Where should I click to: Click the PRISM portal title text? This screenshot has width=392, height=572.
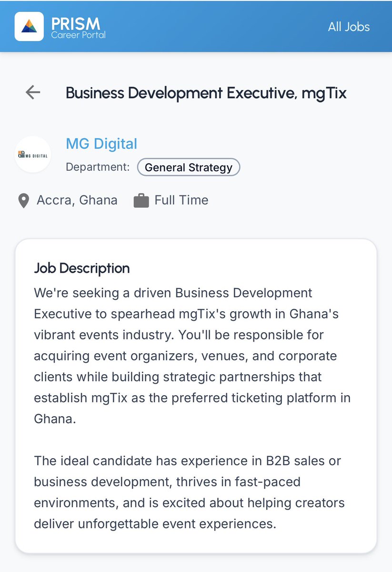click(x=76, y=23)
